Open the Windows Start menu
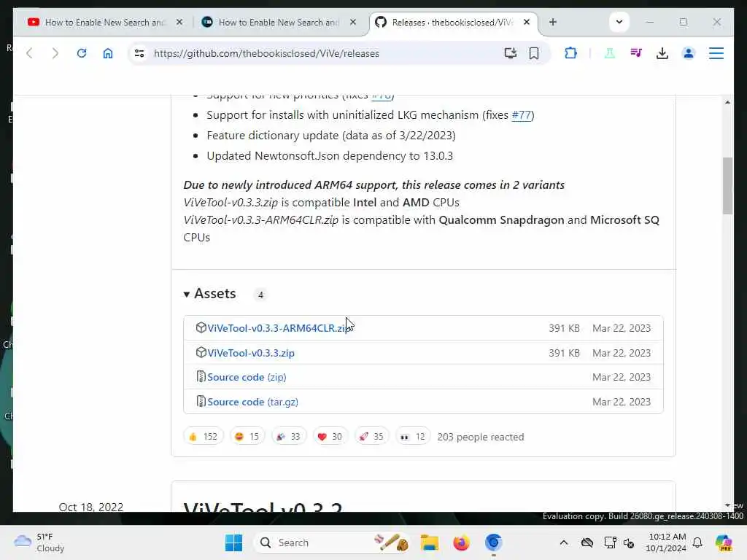The image size is (747, 560). (233, 542)
